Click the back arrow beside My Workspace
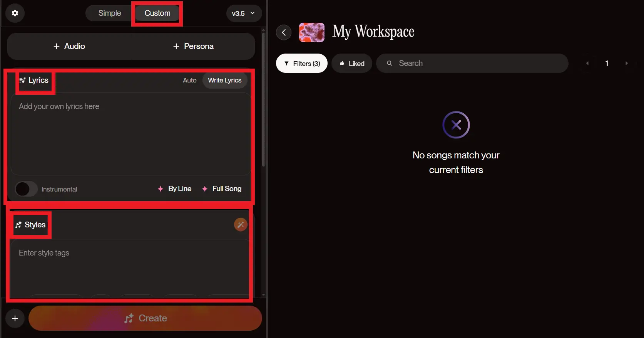 pos(284,33)
